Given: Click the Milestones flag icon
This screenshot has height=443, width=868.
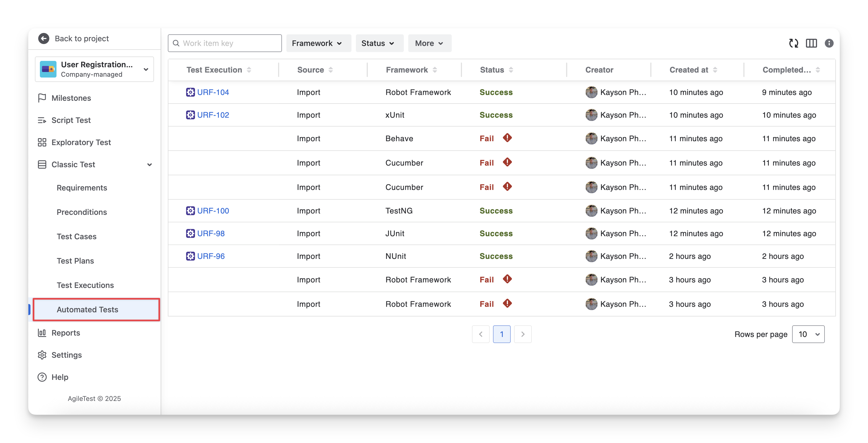Looking at the screenshot, I should [x=42, y=98].
